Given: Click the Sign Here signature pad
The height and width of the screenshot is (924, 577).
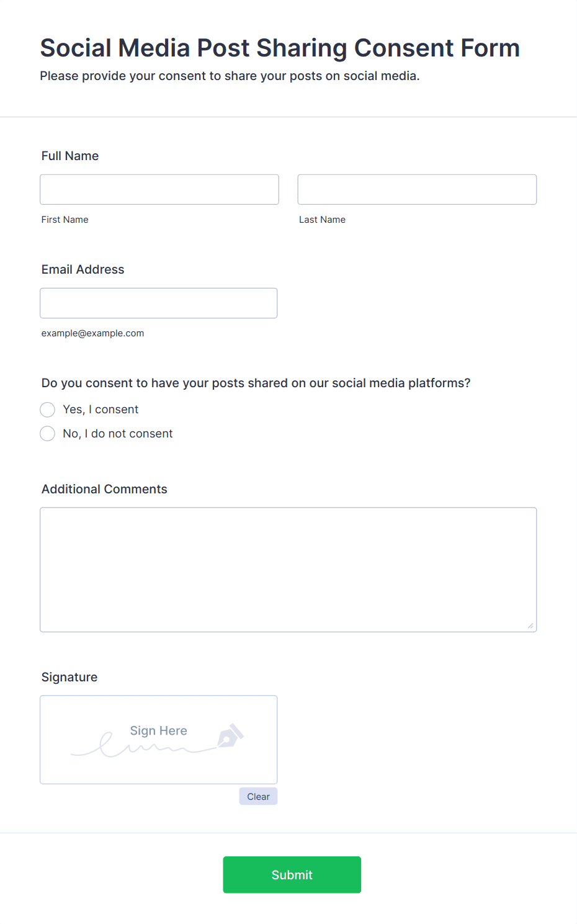Looking at the screenshot, I should click(x=159, y=740).
